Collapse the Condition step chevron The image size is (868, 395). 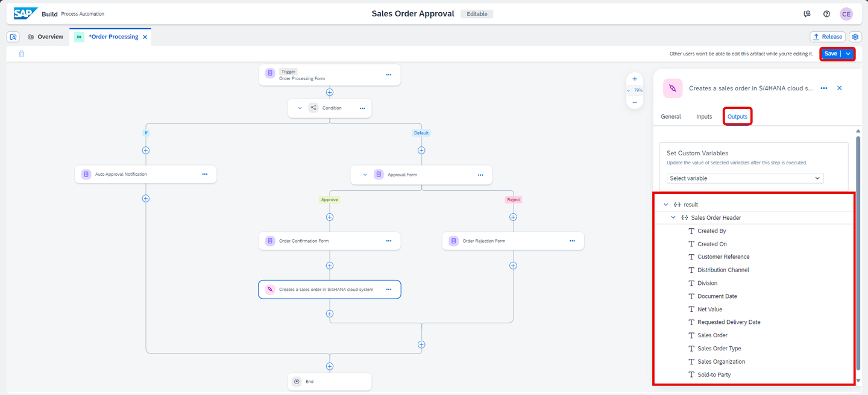300,108
